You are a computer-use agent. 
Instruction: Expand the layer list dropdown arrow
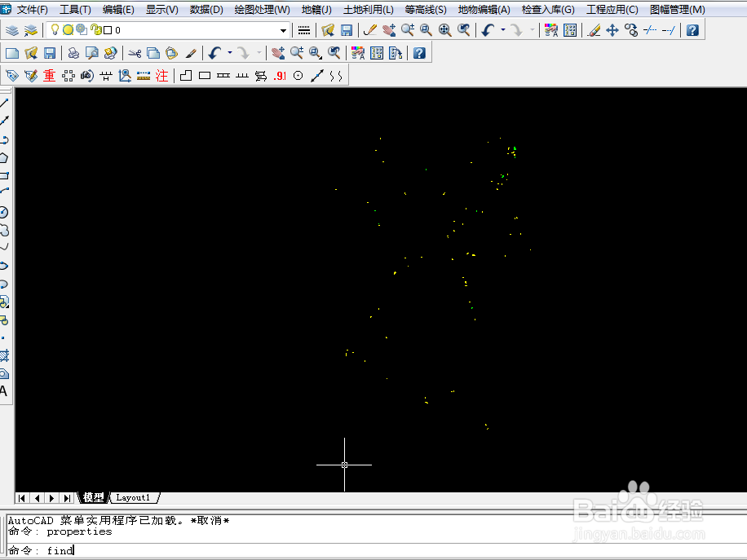click(283, 30)
